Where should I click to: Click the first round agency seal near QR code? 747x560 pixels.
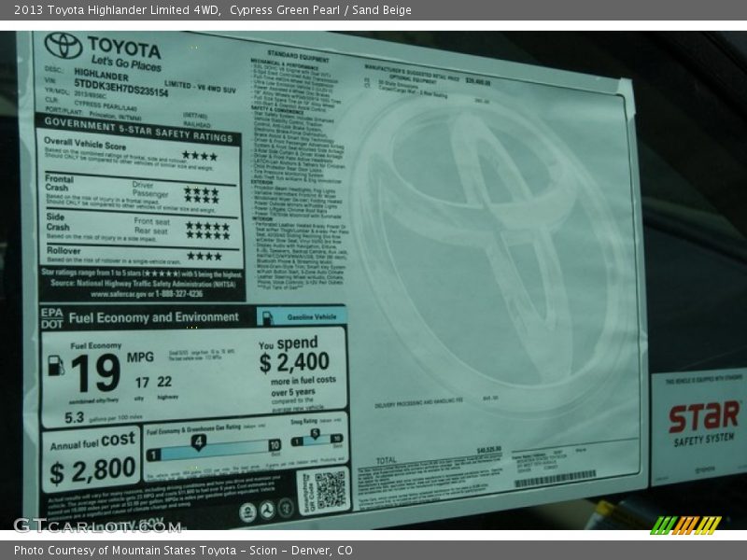tap(247, 512)
